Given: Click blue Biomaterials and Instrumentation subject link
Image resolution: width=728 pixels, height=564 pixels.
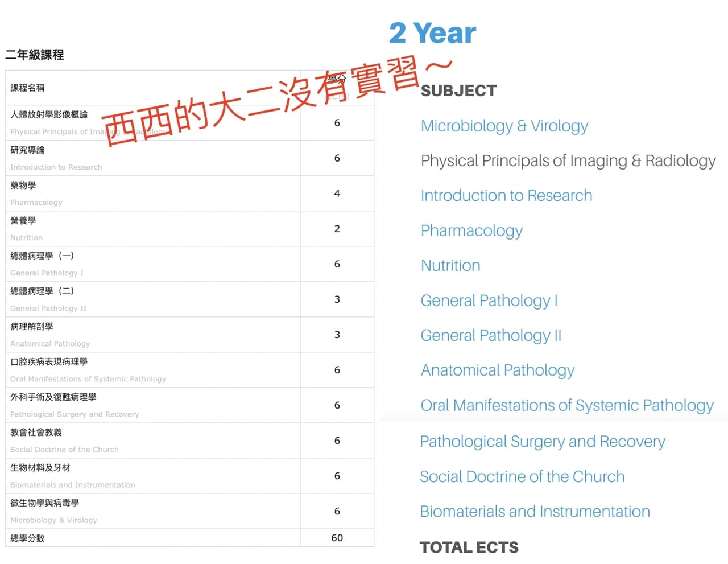Looking at the screenshot, I should [535, 512].
